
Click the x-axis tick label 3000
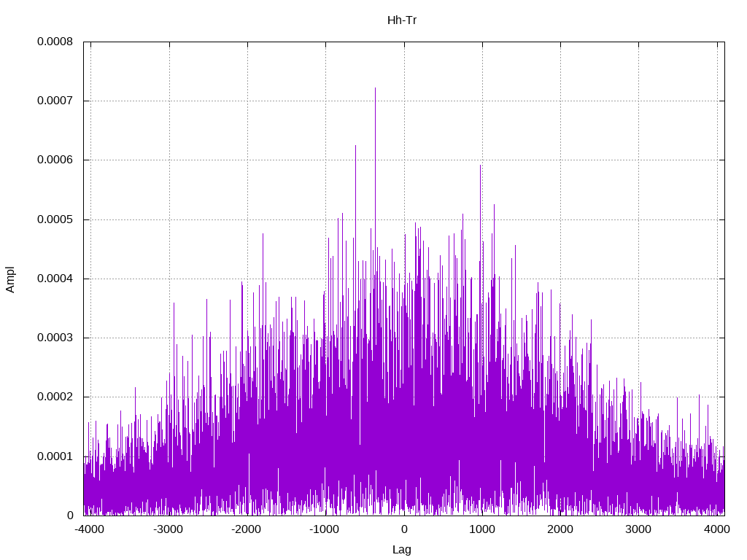tap(638, 529)
